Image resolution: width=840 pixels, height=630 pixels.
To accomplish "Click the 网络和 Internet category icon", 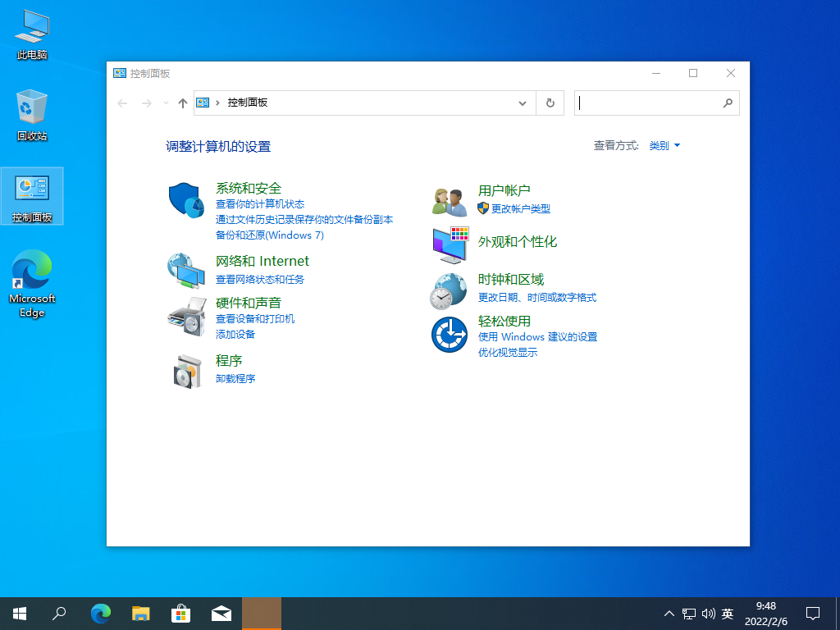I will point(185,271).
